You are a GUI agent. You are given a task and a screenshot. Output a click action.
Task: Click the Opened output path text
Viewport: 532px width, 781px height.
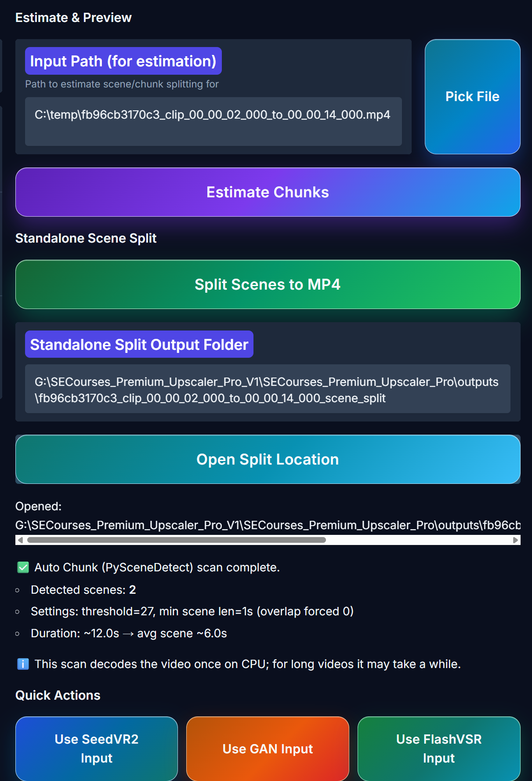pyautogui.click(x=268, y=525)
